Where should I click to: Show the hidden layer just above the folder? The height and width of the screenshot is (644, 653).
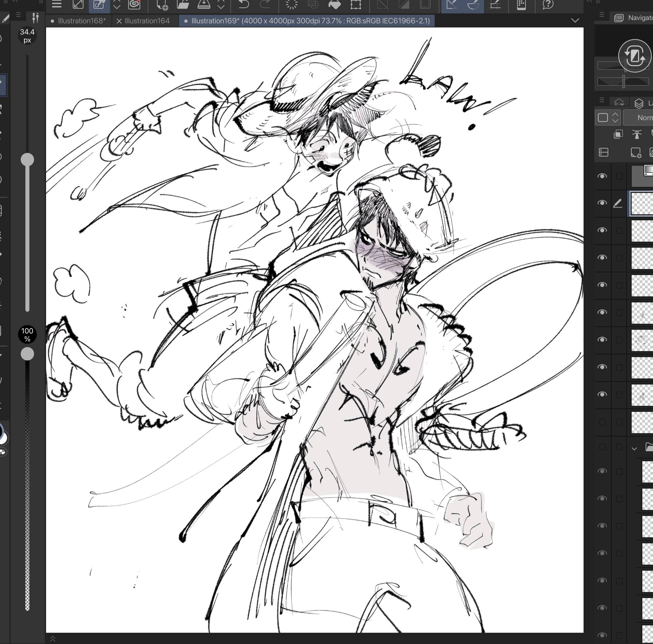click(x=602, y=422)
